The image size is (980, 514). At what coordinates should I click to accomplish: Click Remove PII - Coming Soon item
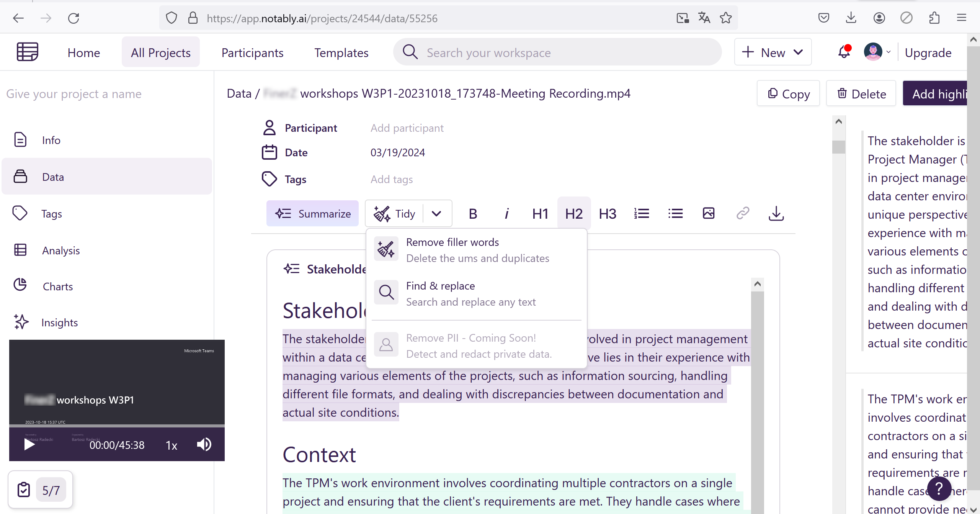(x=477, y=345)
